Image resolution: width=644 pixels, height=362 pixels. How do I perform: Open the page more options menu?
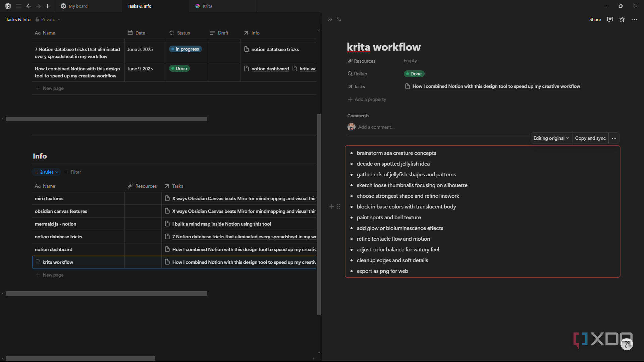[634, 19]
